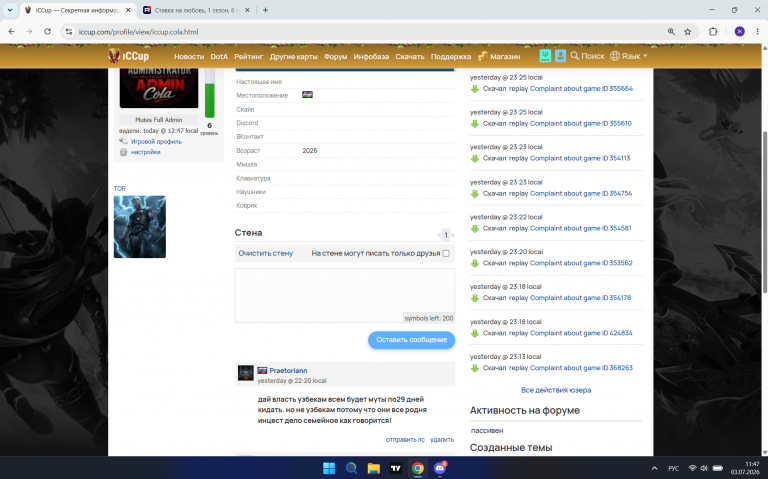This screenshot has width=768, height=479.
Task: Toggle the friends-only wall posting checkbox
Action: point(446,253)
